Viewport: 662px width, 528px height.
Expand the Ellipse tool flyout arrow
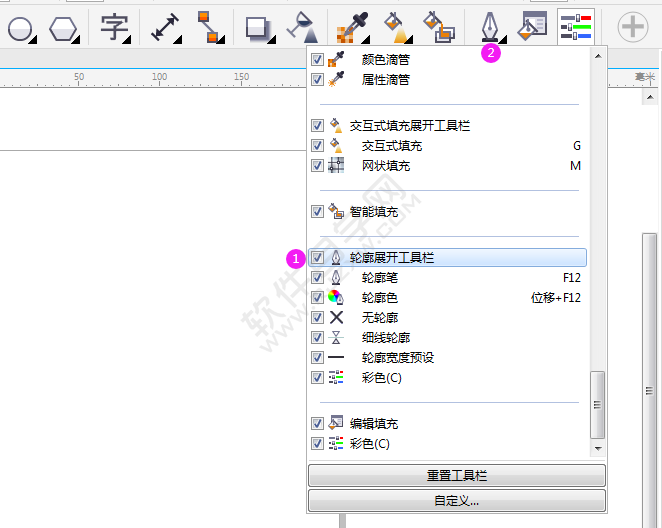point(33,40)
